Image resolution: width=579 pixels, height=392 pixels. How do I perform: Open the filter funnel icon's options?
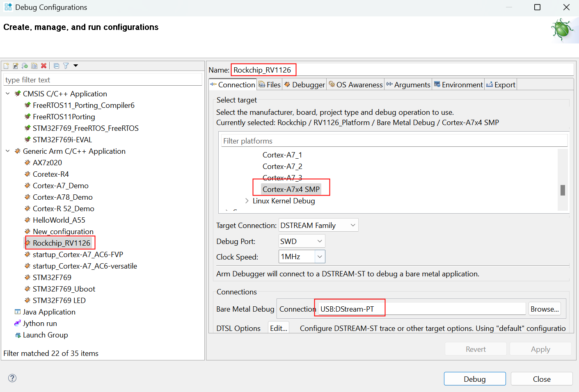66,66
